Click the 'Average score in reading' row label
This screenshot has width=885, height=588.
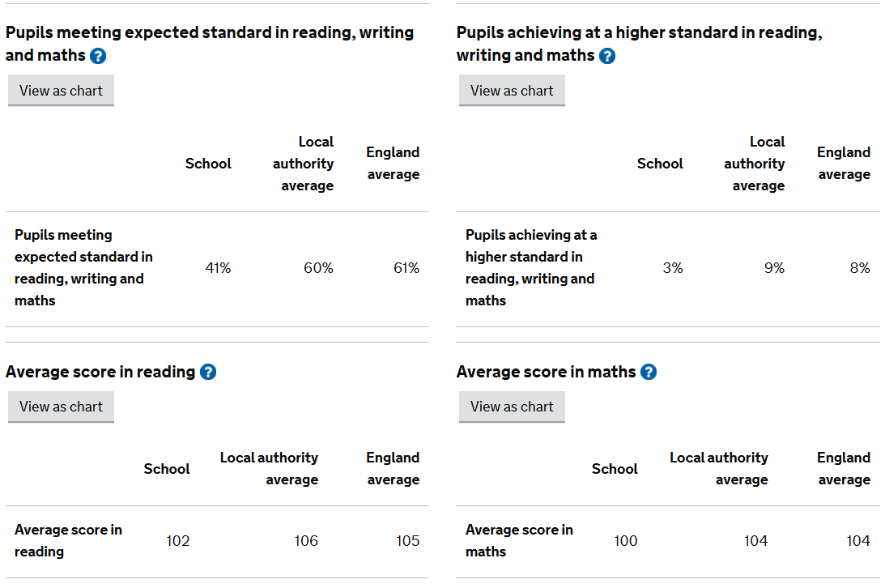click(x=68, y=540)
